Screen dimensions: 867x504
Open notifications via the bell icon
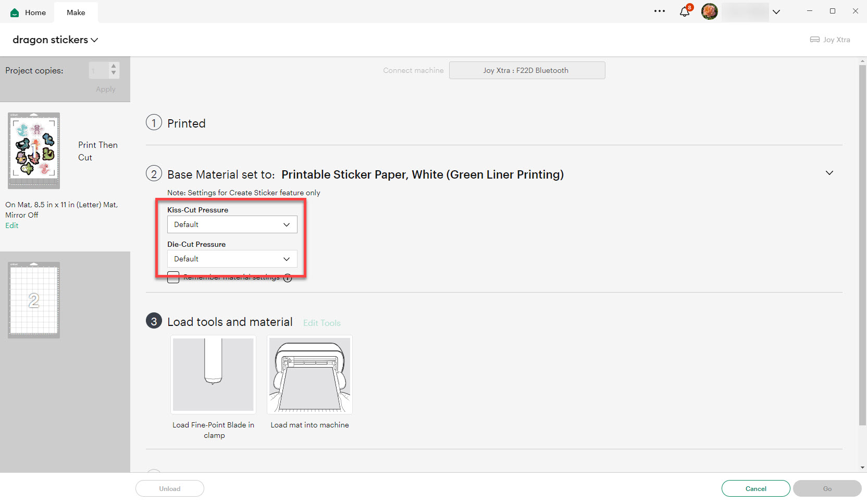[684, 11]
